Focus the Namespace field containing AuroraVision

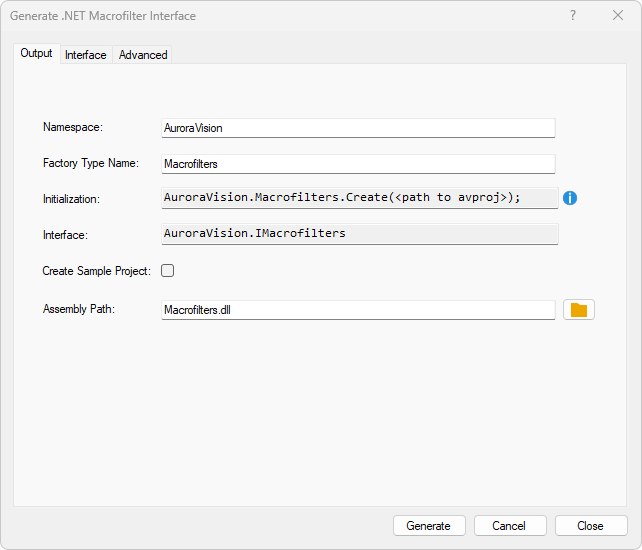click(357, 128)
